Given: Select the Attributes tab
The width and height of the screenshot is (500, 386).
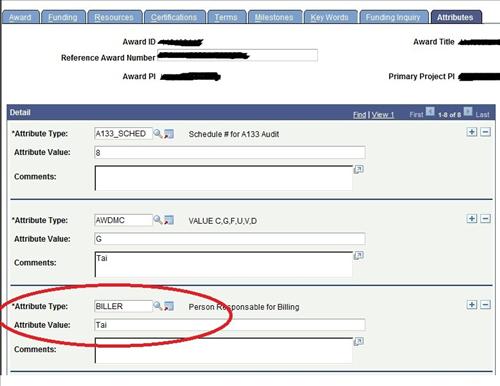Looking at the screenshot, I should (x=455, y=17).
